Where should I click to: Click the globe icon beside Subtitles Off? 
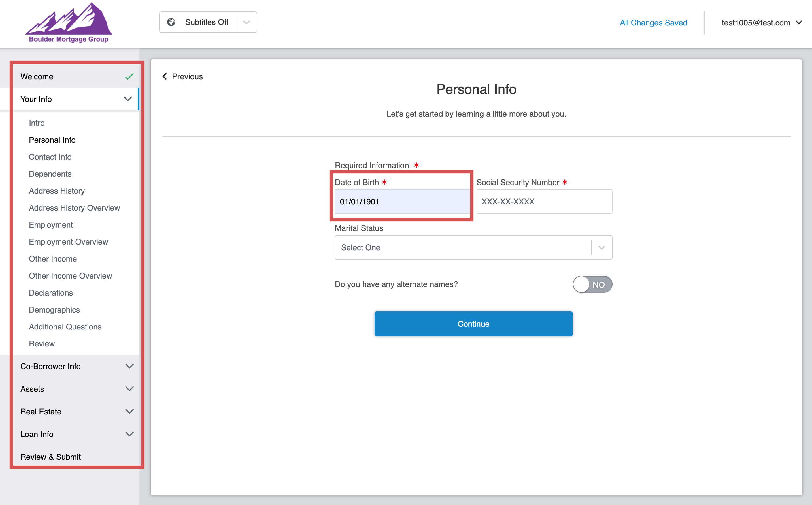(171, 22)
